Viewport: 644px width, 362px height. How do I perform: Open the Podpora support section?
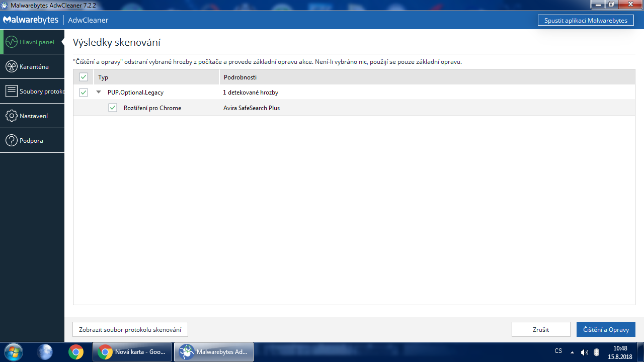point(32,141)
